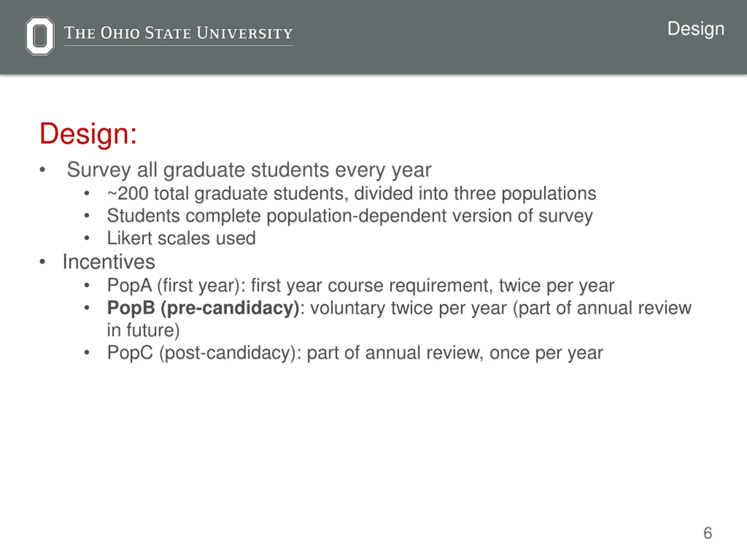Click slide page number 6
This screenshot has width=747, height=560.
pyautogui.click(x=708, y=533)
